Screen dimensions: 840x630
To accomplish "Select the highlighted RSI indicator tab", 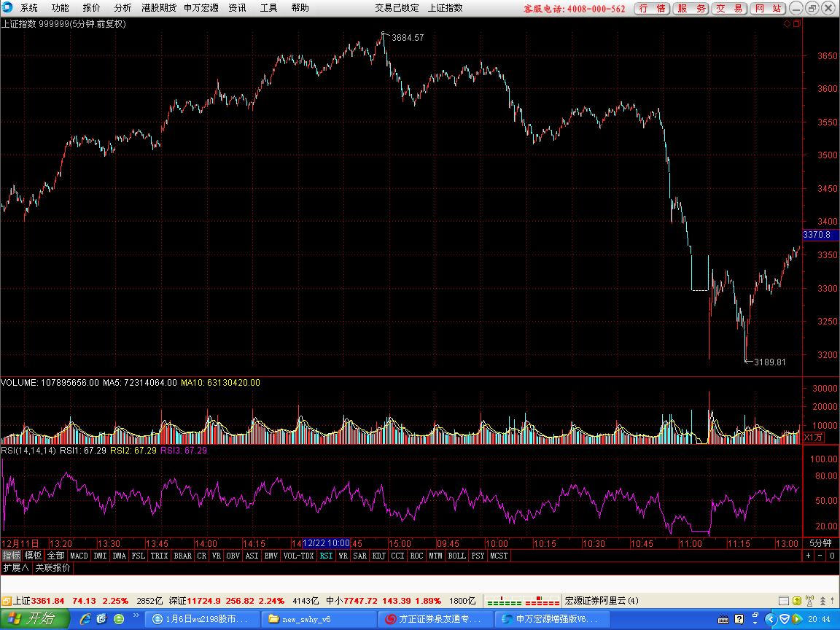I will (x=326, y=556).
